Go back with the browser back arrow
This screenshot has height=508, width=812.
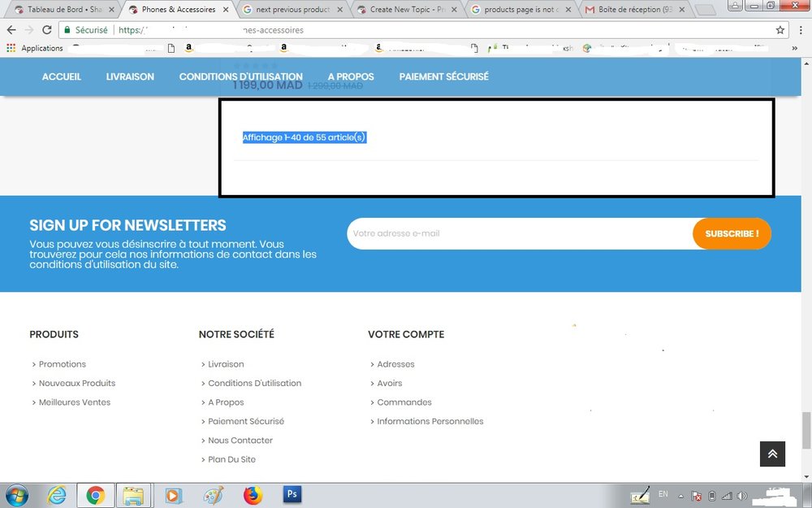tap(11, 30)
